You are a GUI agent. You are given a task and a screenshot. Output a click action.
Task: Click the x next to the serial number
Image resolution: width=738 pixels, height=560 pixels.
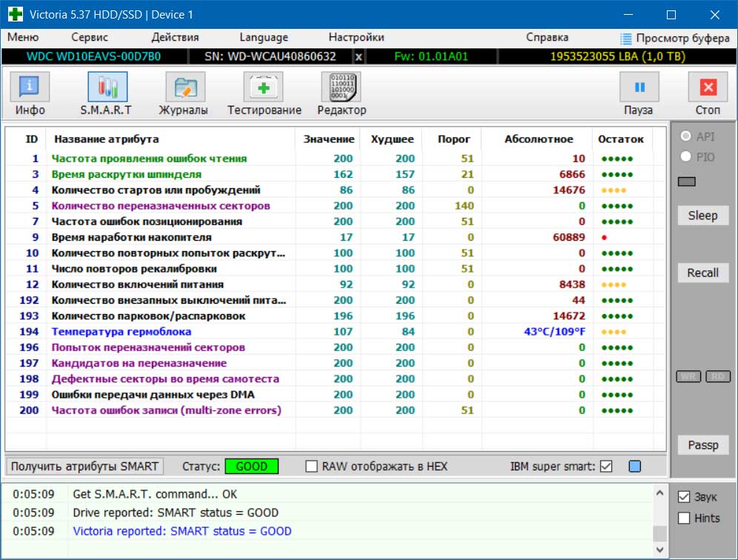click(359, 57)
